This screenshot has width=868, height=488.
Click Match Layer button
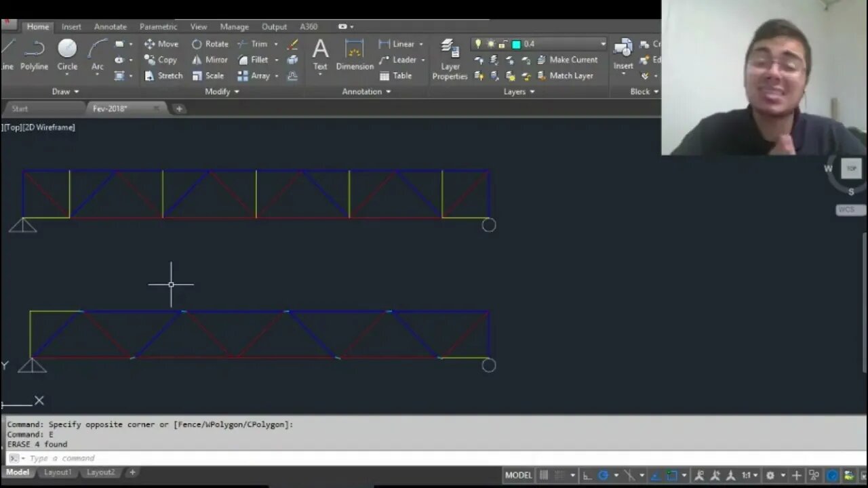[x=565, y=76]
